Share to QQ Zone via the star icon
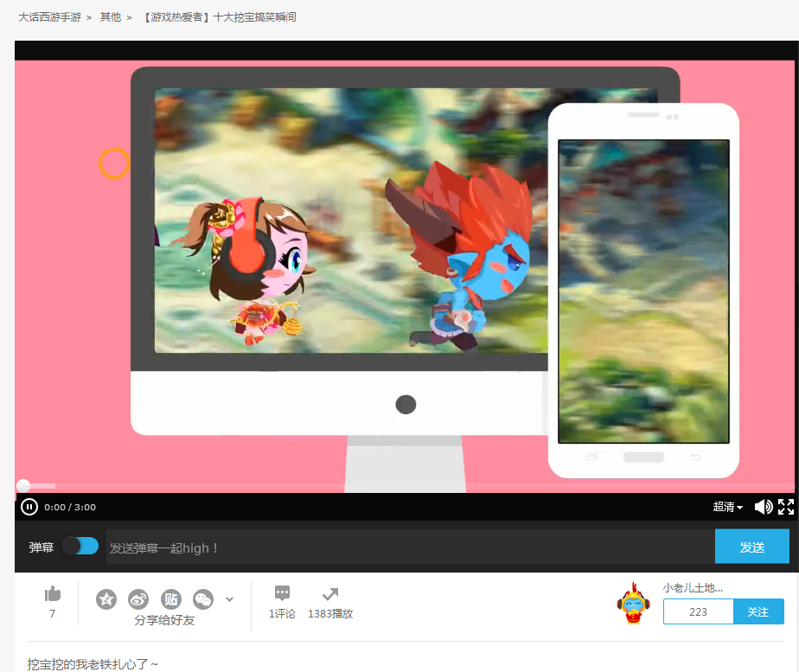This screenshot has height=672, width=799. point(106,599)
